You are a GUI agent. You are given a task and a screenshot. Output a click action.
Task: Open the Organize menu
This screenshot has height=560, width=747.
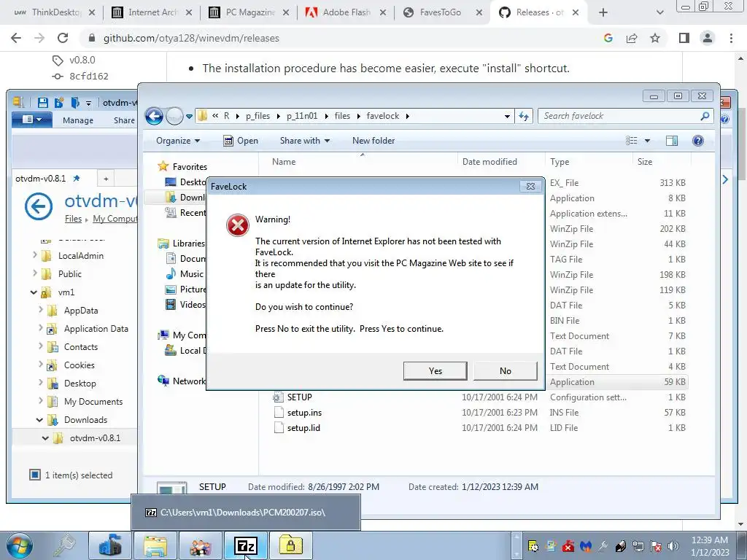pos(178,141)
